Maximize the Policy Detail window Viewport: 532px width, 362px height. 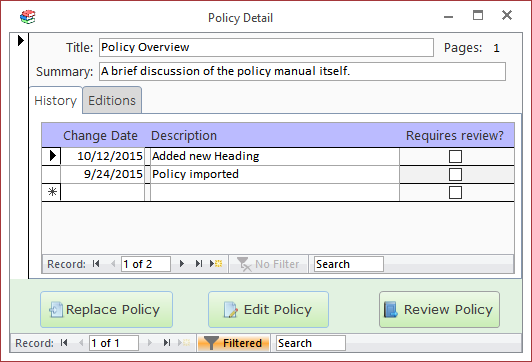click(x=478, y=15)
